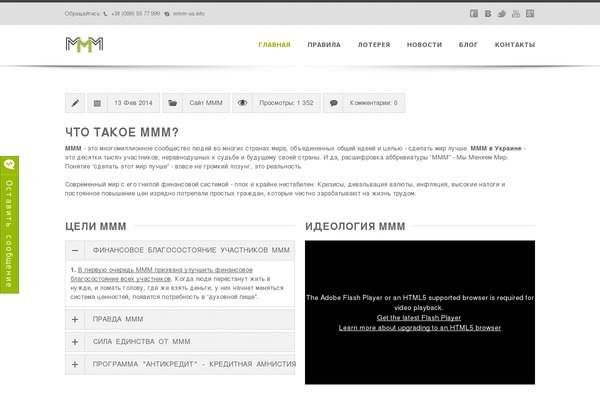Viewport: 600px width, 400px height.
Task: Click the pencil edit icon
Action: pos(75,103)
